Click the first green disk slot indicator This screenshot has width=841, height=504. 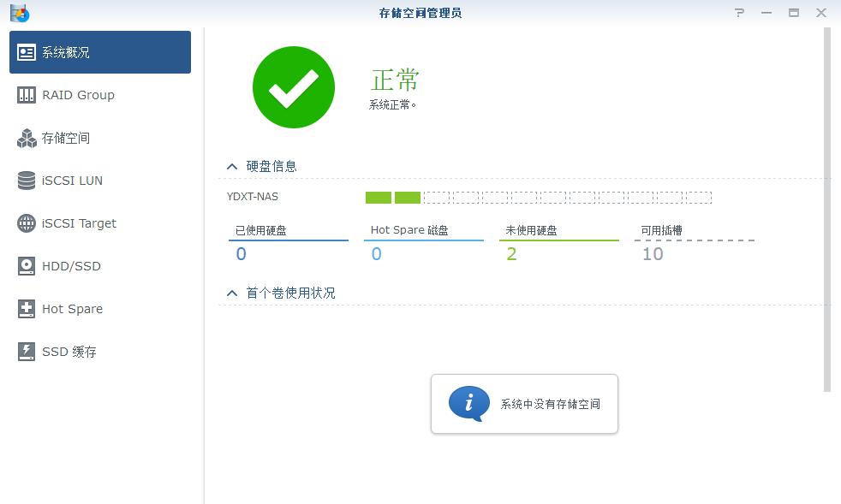point(377,197)
